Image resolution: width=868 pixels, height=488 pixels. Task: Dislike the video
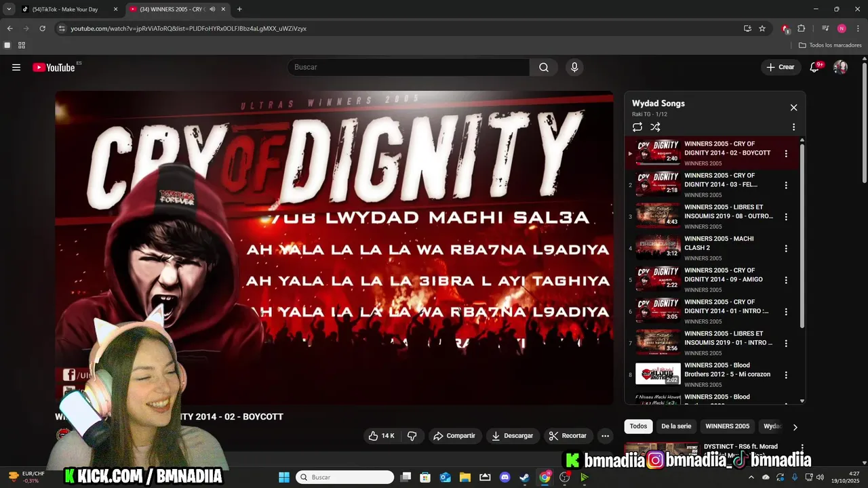click(412, 436)
